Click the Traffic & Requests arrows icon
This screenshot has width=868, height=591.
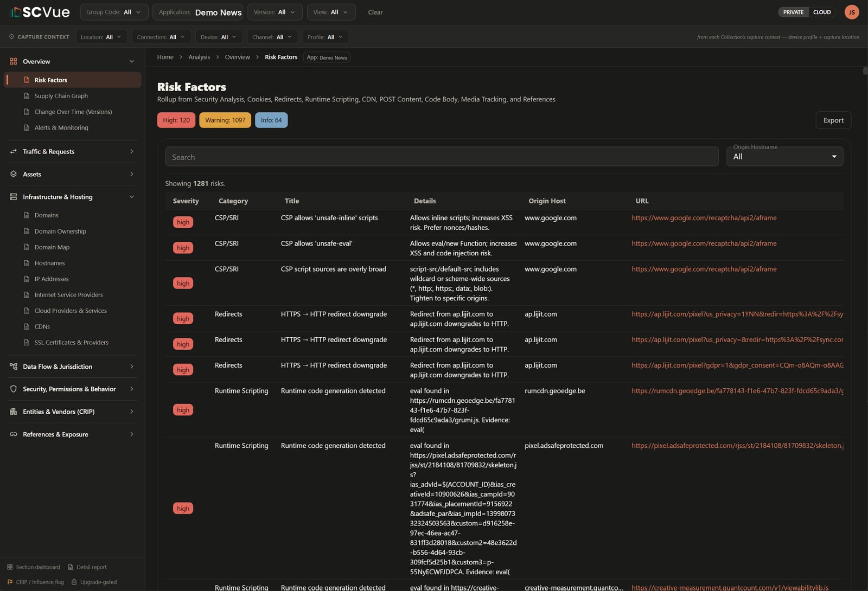(14, 151)
